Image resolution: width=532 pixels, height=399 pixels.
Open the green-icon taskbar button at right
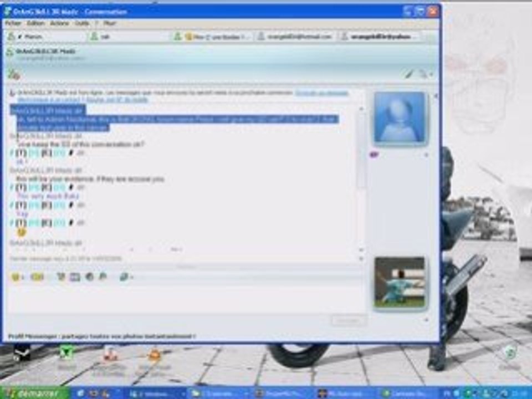pyautogui.click(x=408, y=393)
